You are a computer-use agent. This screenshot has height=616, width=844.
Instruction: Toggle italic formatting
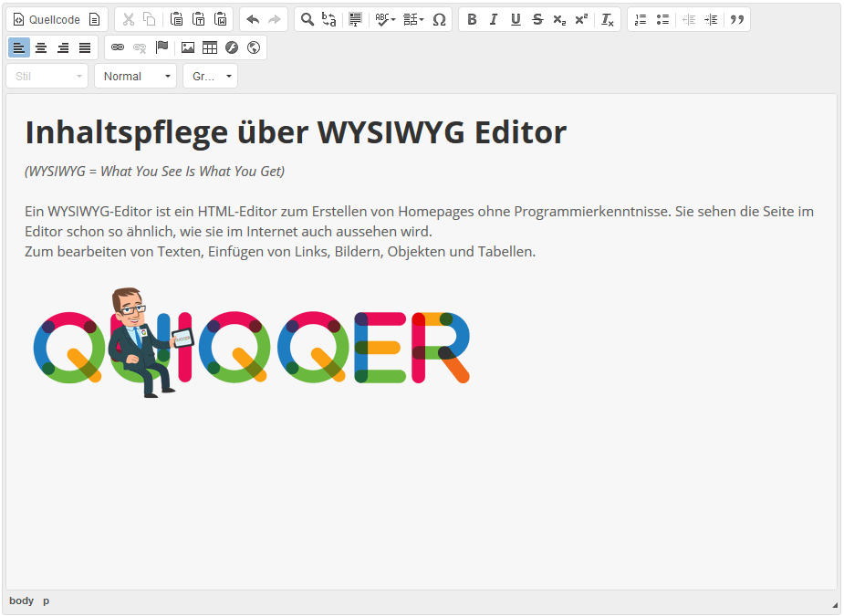click(x=494, y=20)
